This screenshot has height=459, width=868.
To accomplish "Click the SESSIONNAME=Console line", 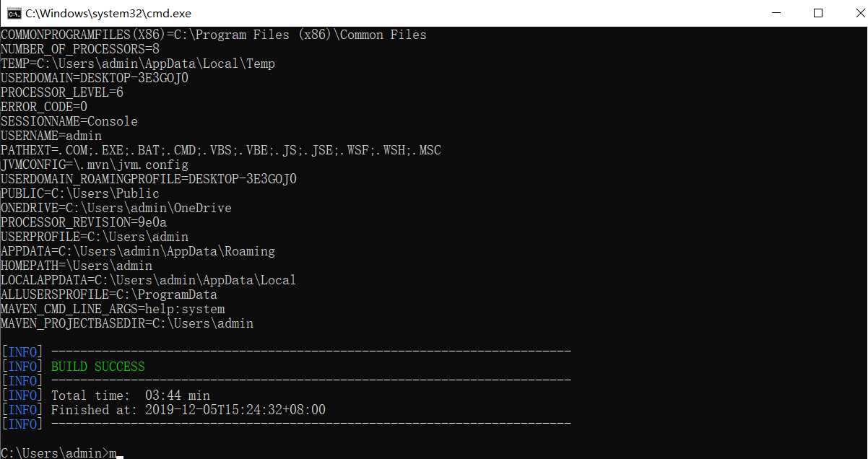I will (x=69, y=121).
